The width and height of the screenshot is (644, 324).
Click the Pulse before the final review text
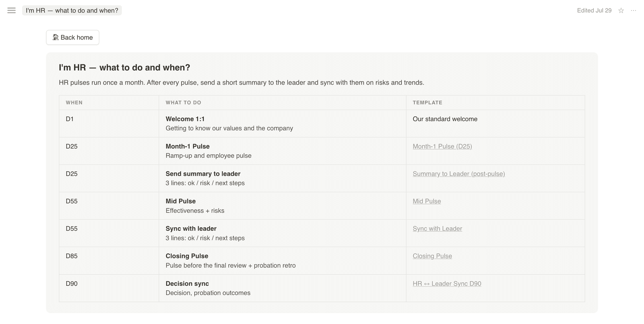(231, 265)
